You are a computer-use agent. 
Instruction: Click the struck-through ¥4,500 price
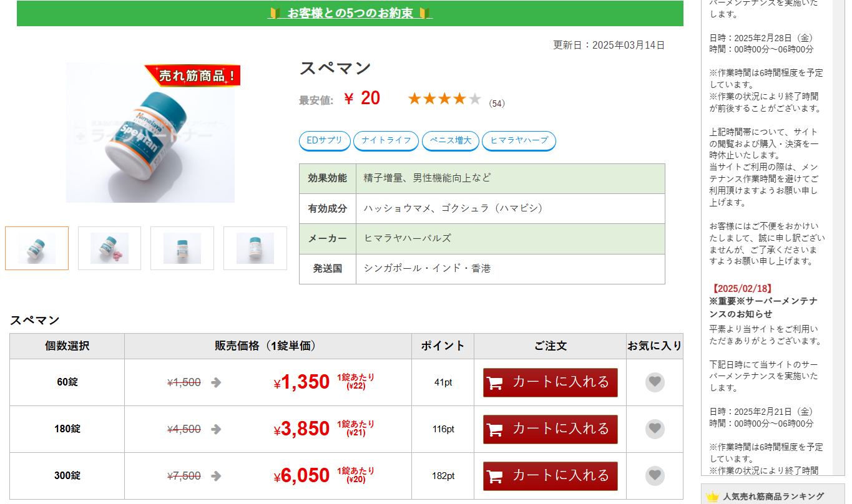tap(184, 429)
